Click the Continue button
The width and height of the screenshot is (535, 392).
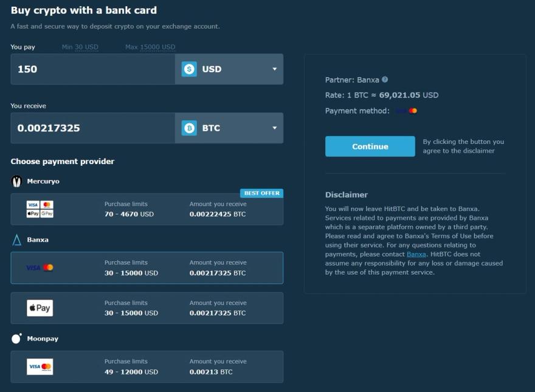point(370,146)
